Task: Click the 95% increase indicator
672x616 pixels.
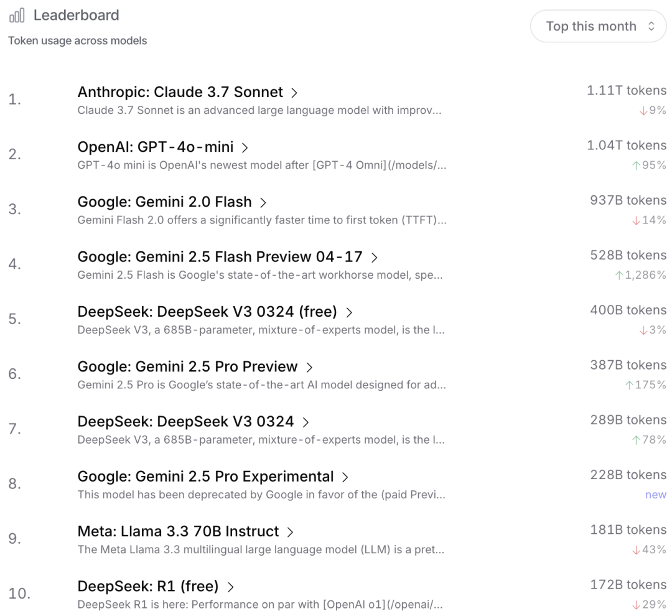Action: tap(649, 165)
